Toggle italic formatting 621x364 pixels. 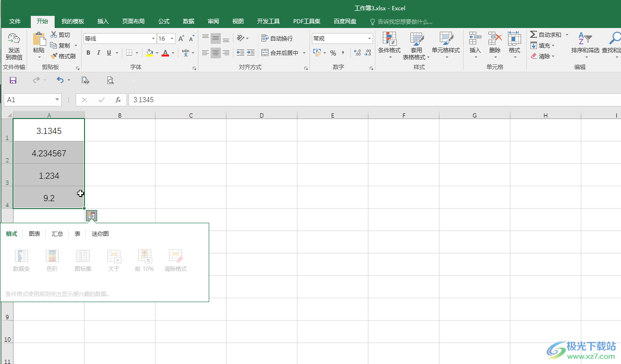coord(99,53)
